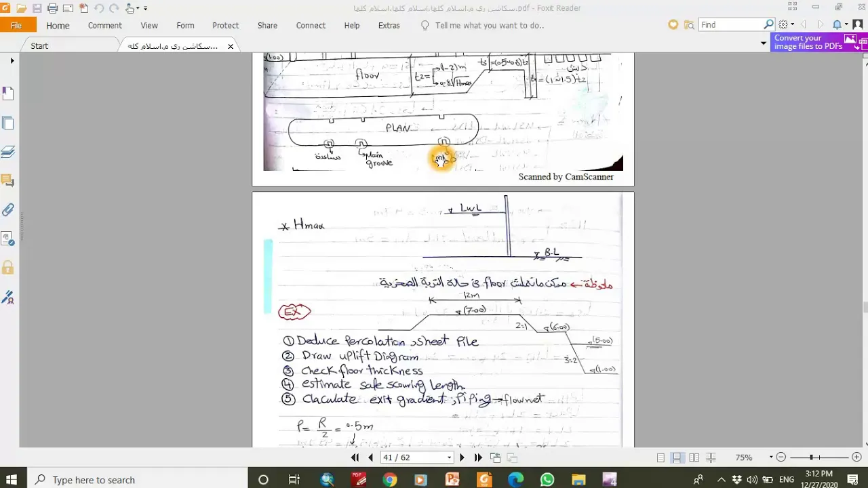Zoom out with the minus button

pos(781,457)
